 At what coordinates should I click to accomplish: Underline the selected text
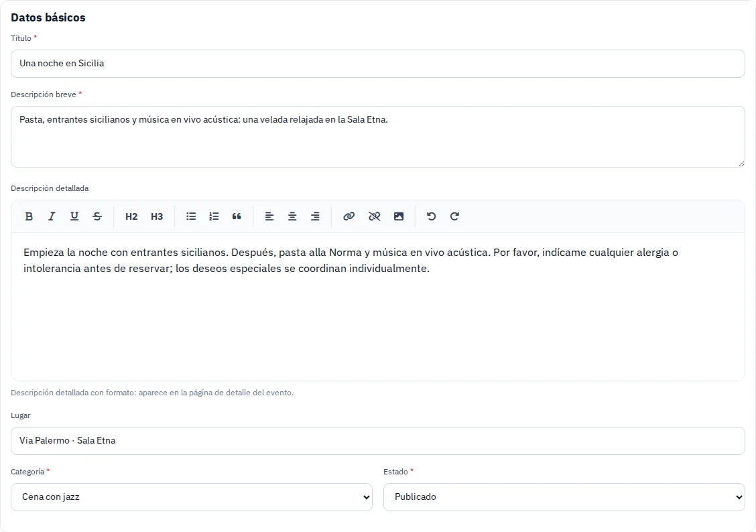coord(74,216)
